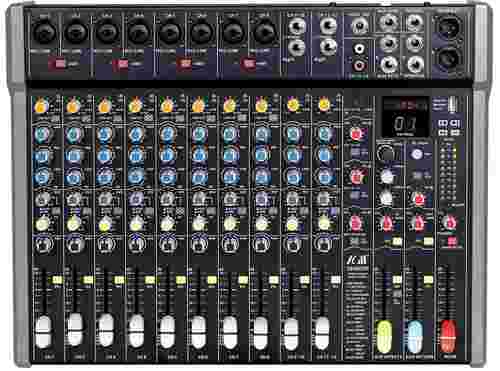Image resolution: width=500 pixels, height=371 pixels.
Task: Adjust the orange gain knob on channel 8
Action: pyautogui.click(x=261, y=106)
